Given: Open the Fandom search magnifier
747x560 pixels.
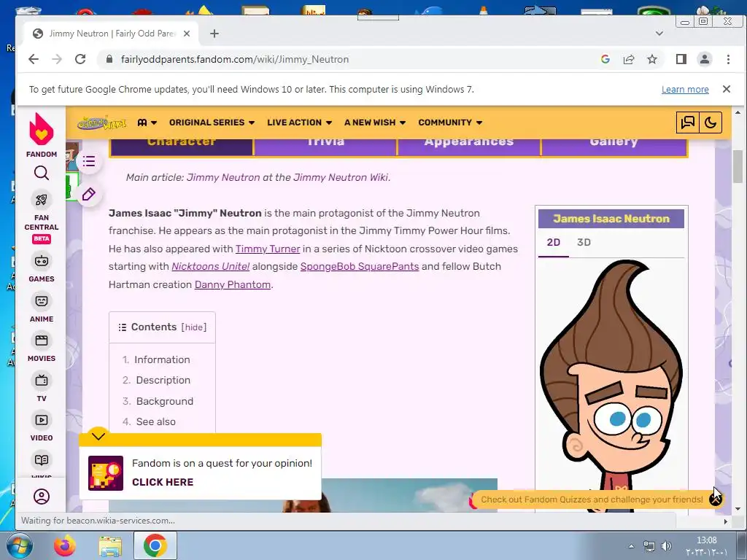Looking at the screenshot, I should point(42,173).
